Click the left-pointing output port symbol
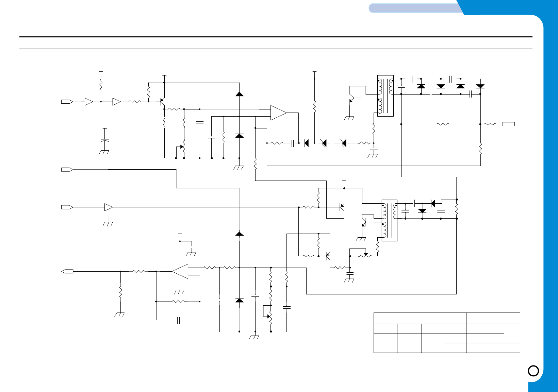This screenshot has width=558, height=392. point(67,271)
